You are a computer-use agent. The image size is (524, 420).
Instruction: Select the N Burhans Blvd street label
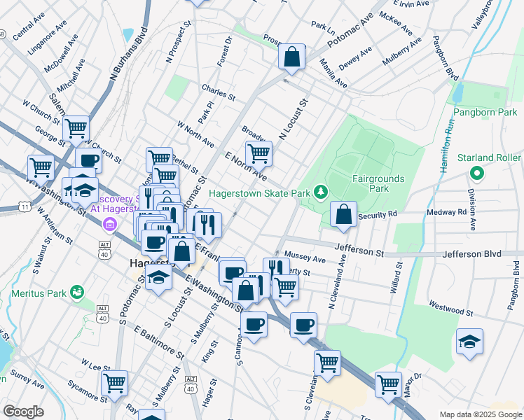click(x=129, y=54)
